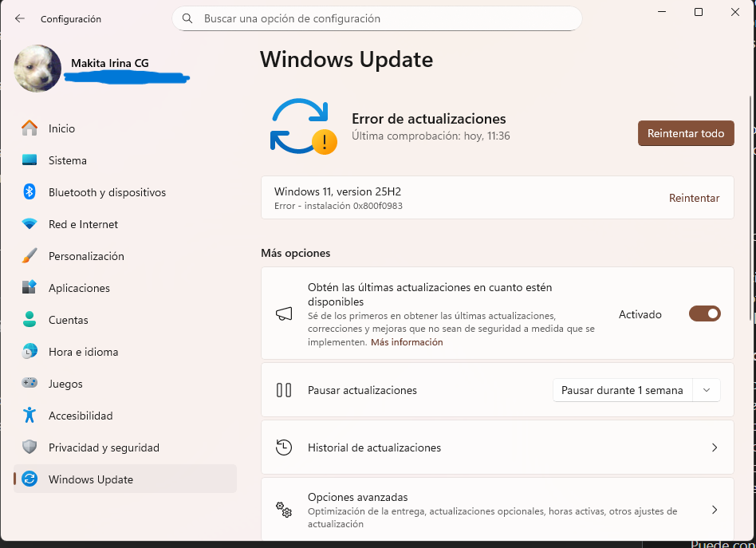Click the Juegos controller icon

tap(30, 383)
